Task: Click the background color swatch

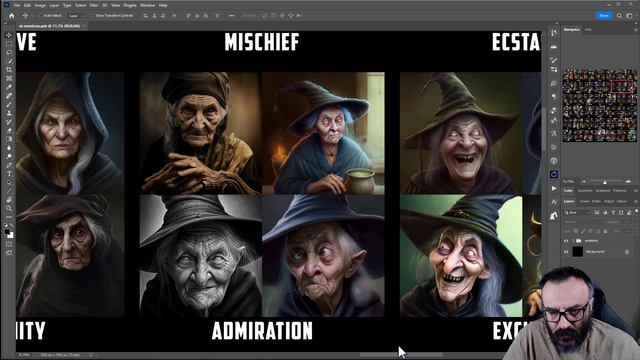Action: pos(11,236)
